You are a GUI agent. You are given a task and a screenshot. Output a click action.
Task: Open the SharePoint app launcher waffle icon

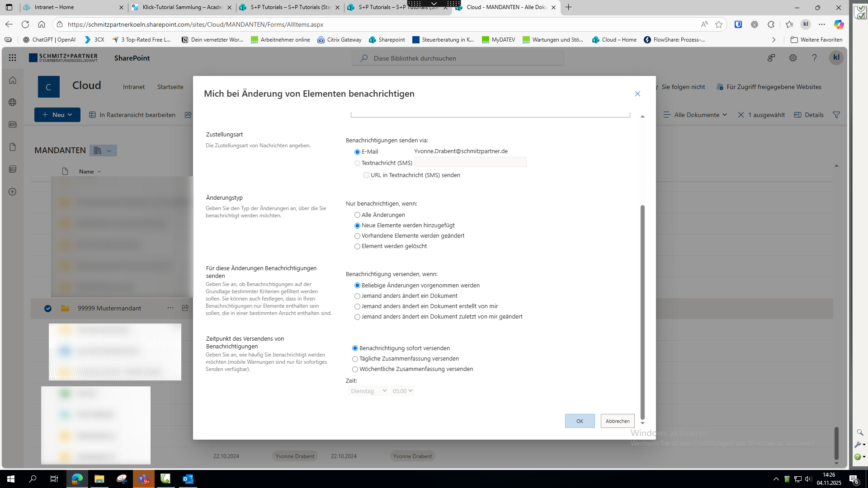[x=12, y=58]
